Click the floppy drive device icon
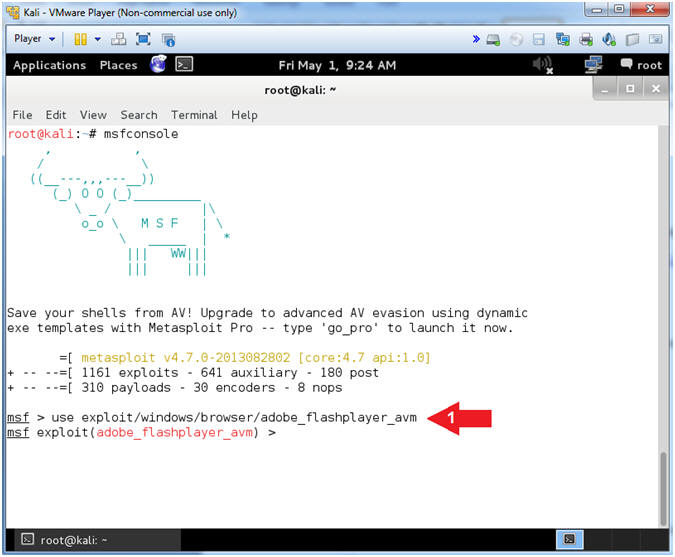This screenshot has height=557, width=675. point(539,40)
